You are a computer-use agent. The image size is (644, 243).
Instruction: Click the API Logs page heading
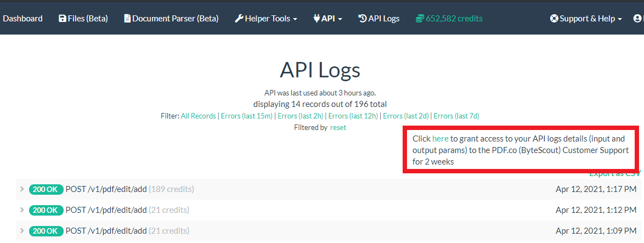[320, 70]
